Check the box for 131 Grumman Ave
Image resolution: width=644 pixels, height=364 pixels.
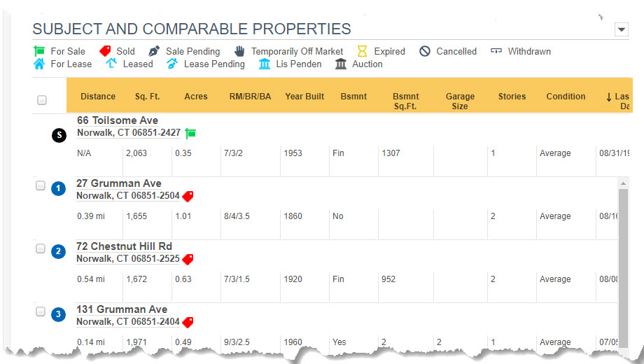(41, 311)
